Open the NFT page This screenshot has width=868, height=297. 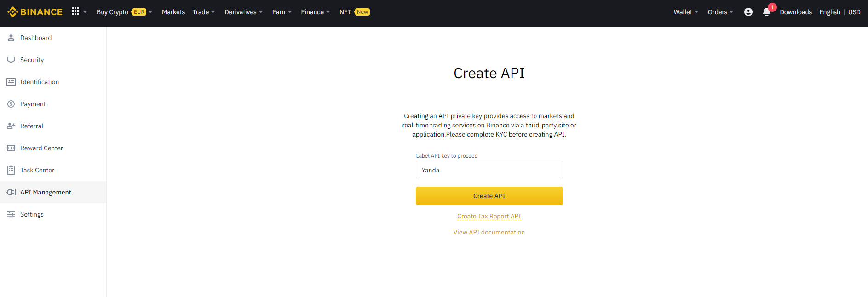click(x=345, y=12)
